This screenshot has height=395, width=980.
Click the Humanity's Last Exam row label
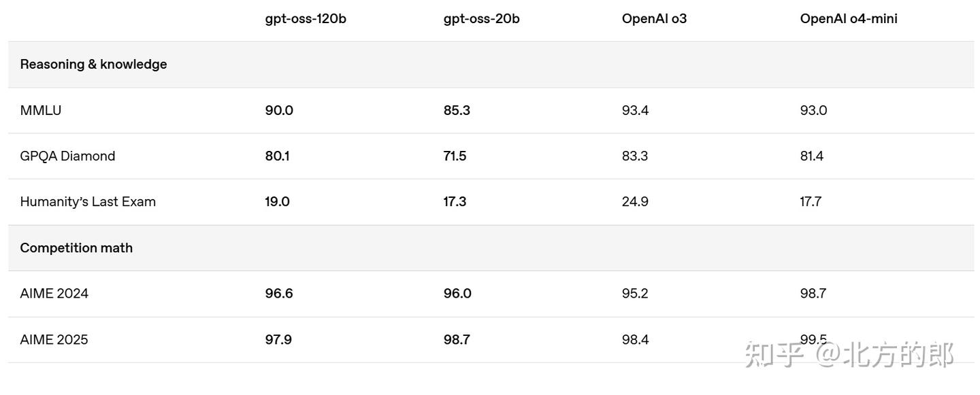(88, 202)
